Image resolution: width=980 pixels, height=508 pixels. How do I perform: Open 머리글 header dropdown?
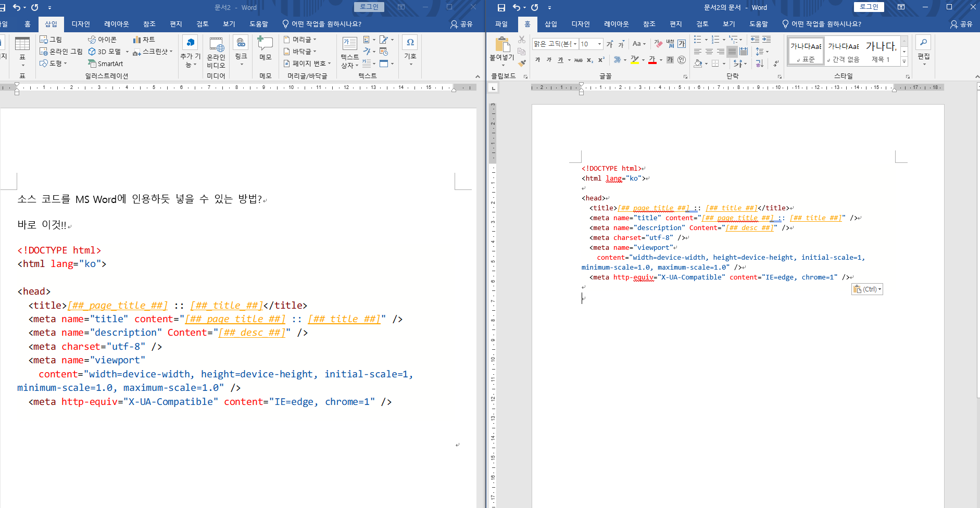tap(300, 40)
